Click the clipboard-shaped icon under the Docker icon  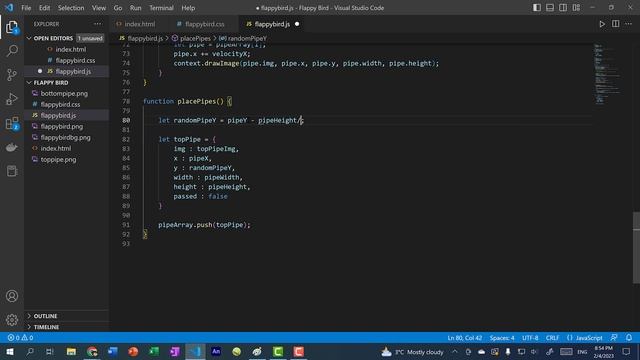coord(12,171)
